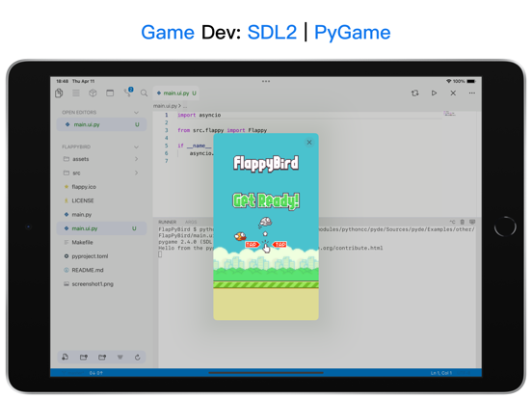532x399 pixels.
Task: Click the new file icon in bottom toolbar
Action: click(66, 357)
